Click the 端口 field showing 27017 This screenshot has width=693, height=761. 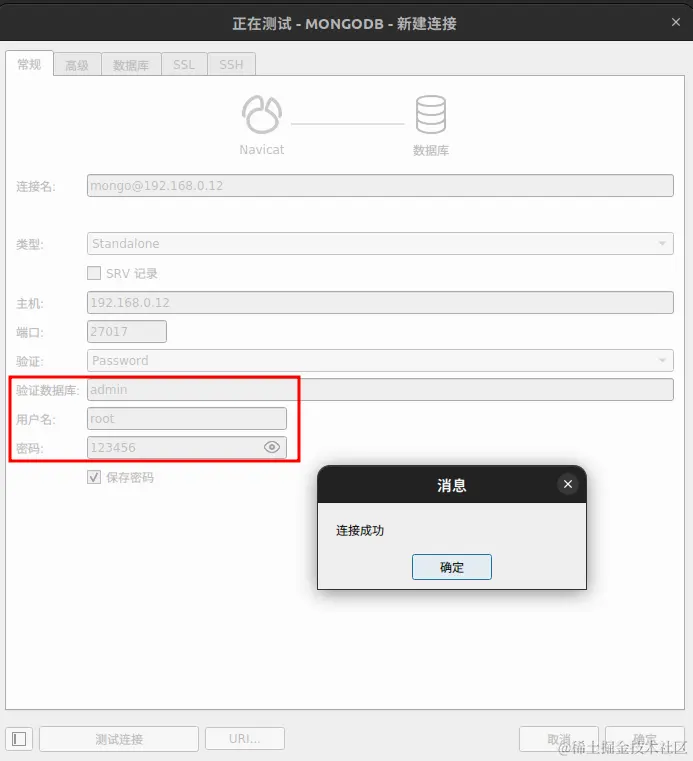point(127,331)
